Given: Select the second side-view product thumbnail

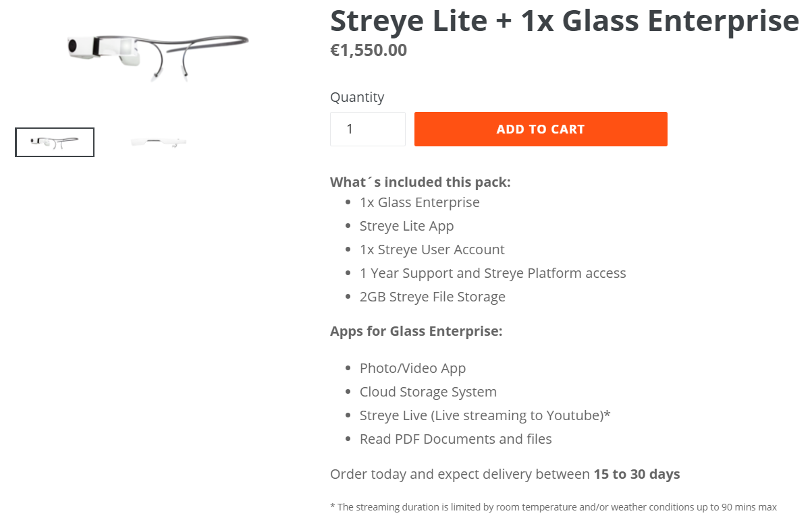Looking at the screenshot, I should (159, 142).
